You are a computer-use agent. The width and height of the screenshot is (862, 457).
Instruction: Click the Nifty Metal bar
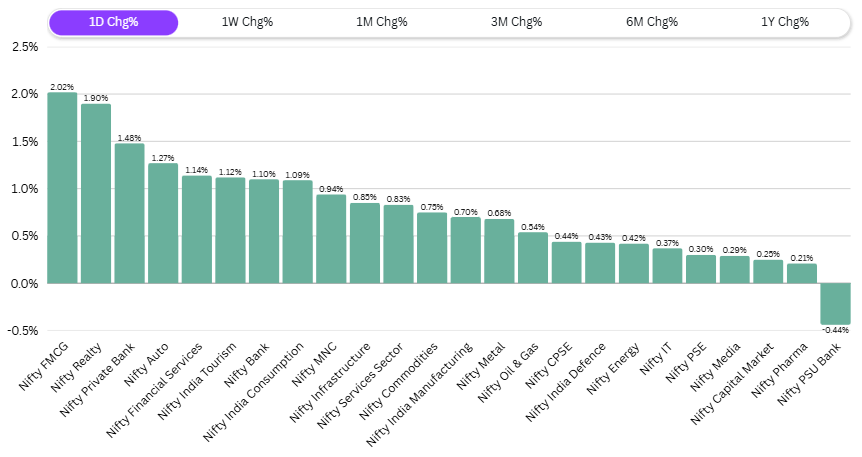(499, 251)
